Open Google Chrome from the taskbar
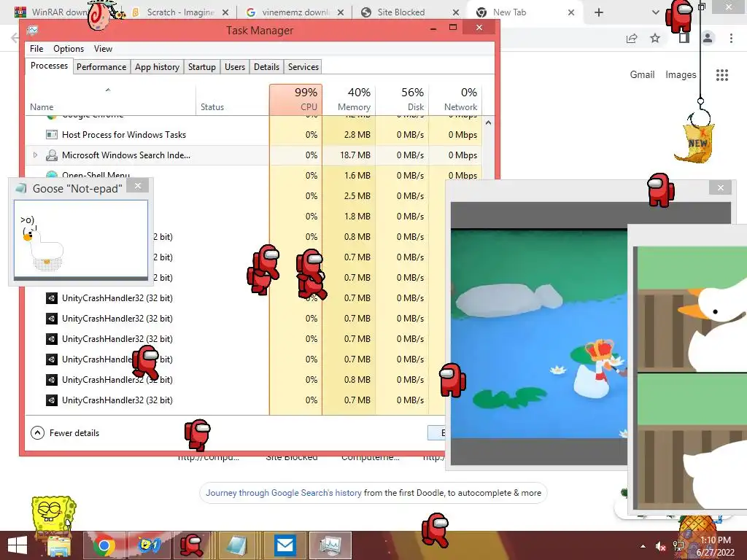 point(104,545)
